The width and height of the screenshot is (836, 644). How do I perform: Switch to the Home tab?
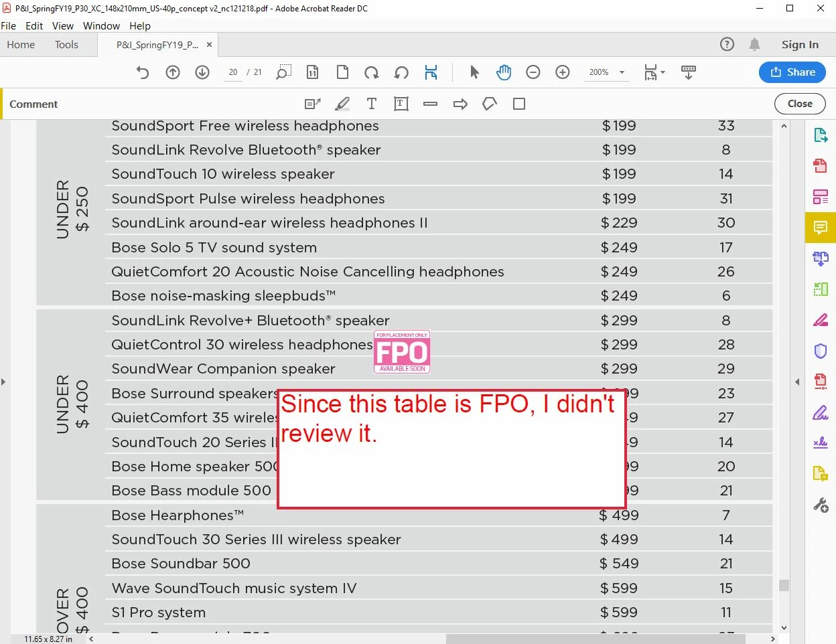point(21,45)
